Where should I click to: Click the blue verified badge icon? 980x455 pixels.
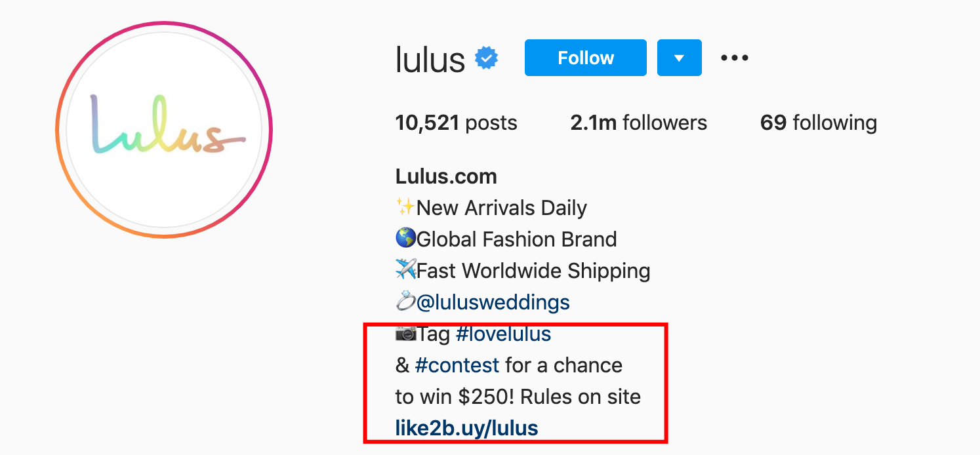point(486,58)
